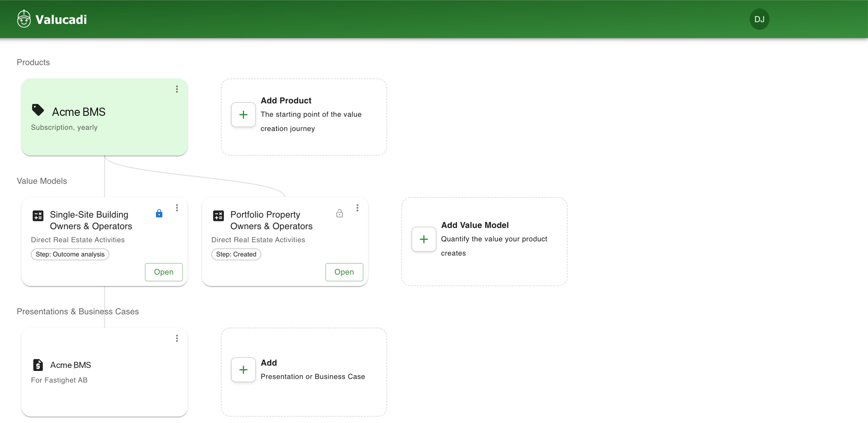Click the Step: Created chip
The height and width of the screenshot is (423, 868).
pos(236,254)
